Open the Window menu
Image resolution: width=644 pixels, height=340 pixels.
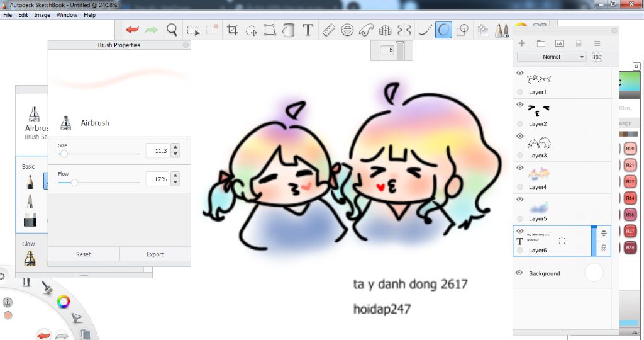67,15
